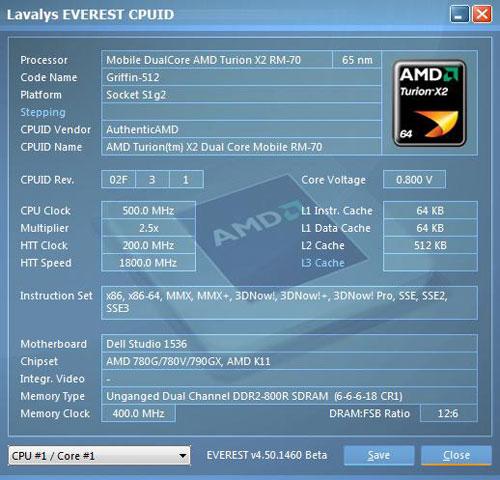This screenshot has width=500, height=480.
Task: Click the 65 nm process field
Action: [x=357, y=60]
